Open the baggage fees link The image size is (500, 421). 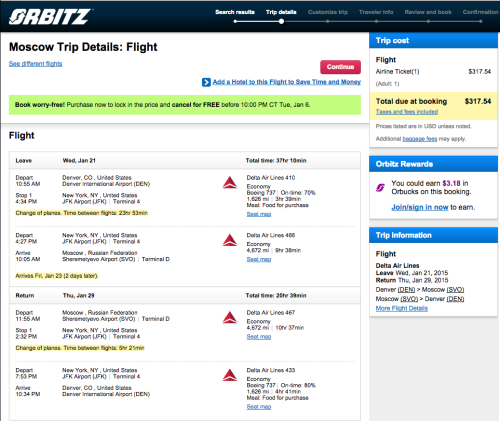420,139
